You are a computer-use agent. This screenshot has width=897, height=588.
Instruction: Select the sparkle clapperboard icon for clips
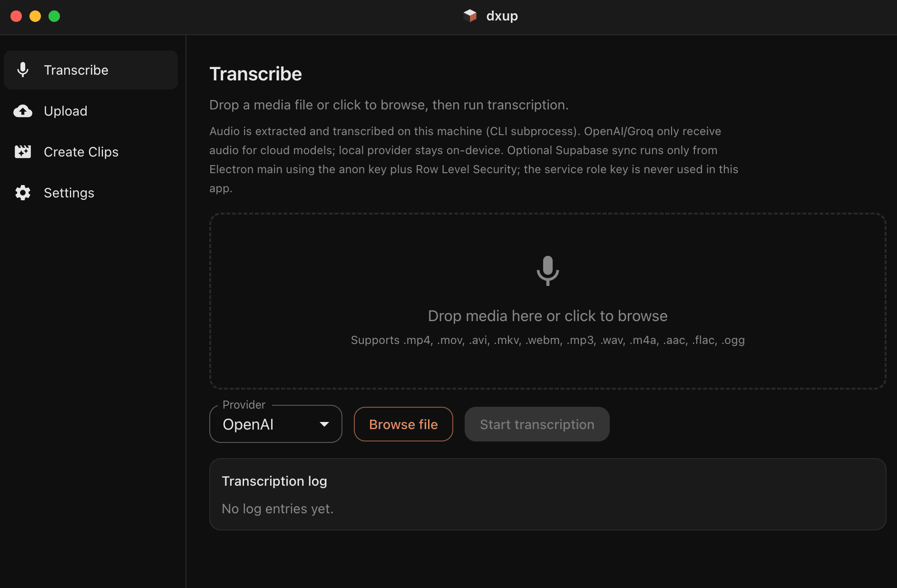click(22, 152)
